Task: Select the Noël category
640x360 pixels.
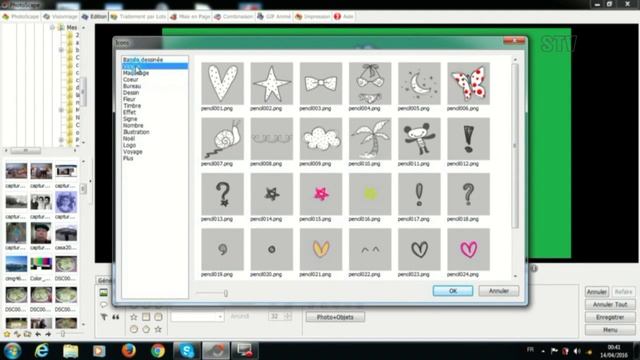Action: point(129,138)
